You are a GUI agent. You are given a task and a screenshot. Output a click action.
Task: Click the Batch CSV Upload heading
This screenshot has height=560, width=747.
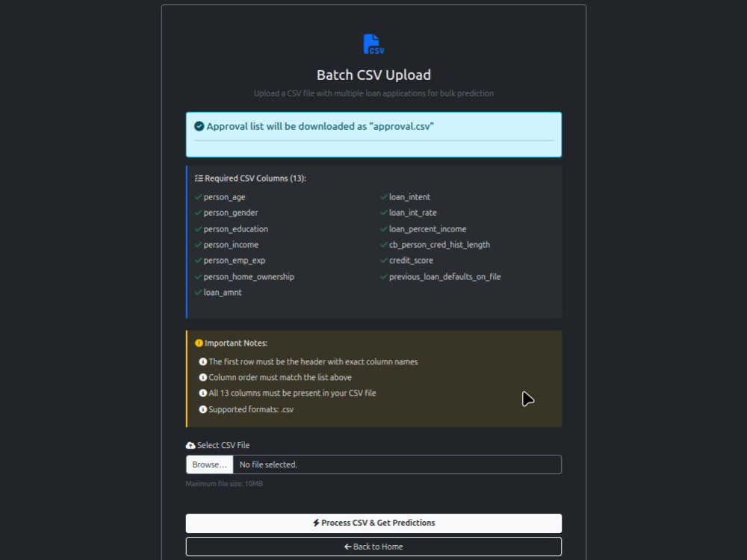373,75
